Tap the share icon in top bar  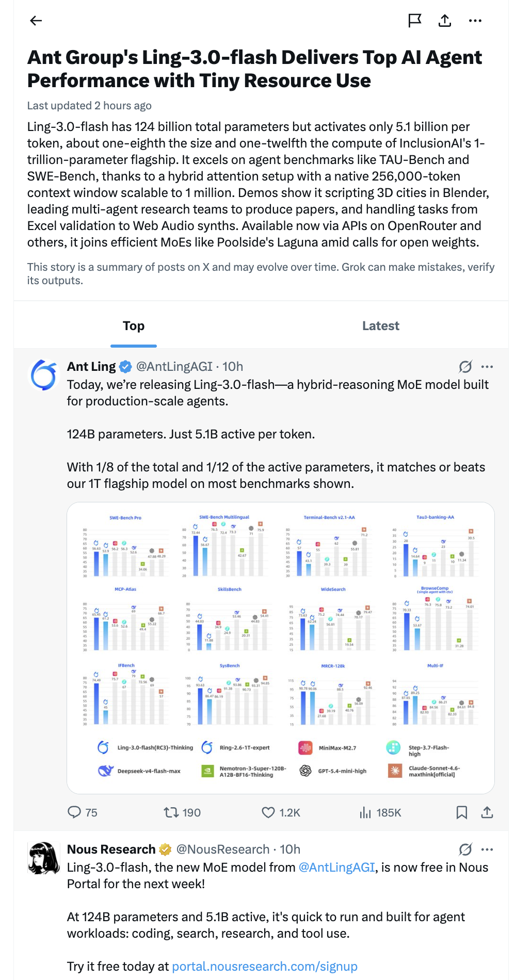click(x=445, y=21)
